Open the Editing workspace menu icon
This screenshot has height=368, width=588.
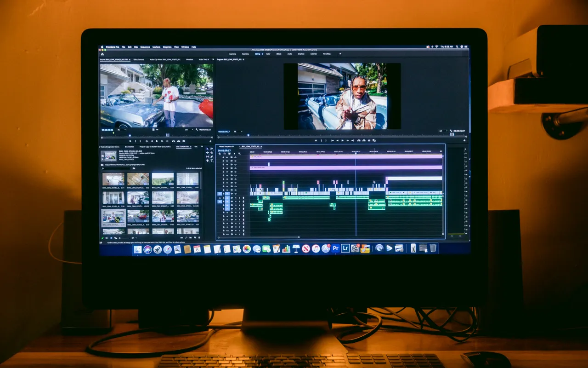(x=262, y=54)
